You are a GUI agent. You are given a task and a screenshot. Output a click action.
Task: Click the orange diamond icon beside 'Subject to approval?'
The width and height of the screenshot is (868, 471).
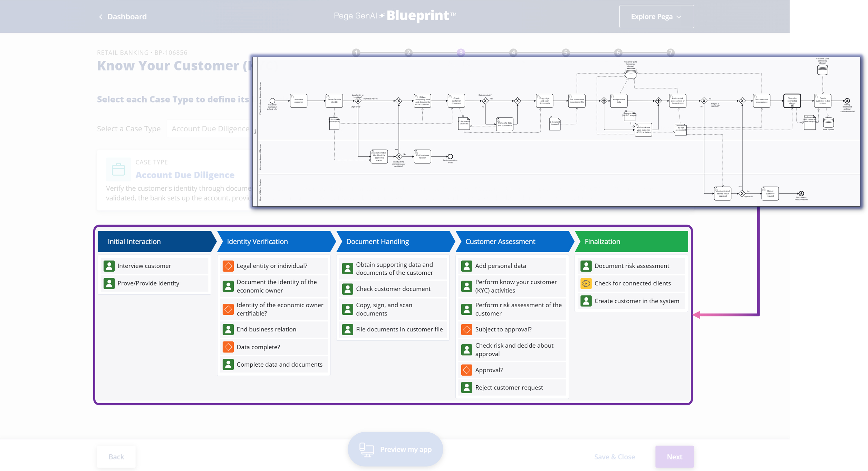click(x=466, y=329)
